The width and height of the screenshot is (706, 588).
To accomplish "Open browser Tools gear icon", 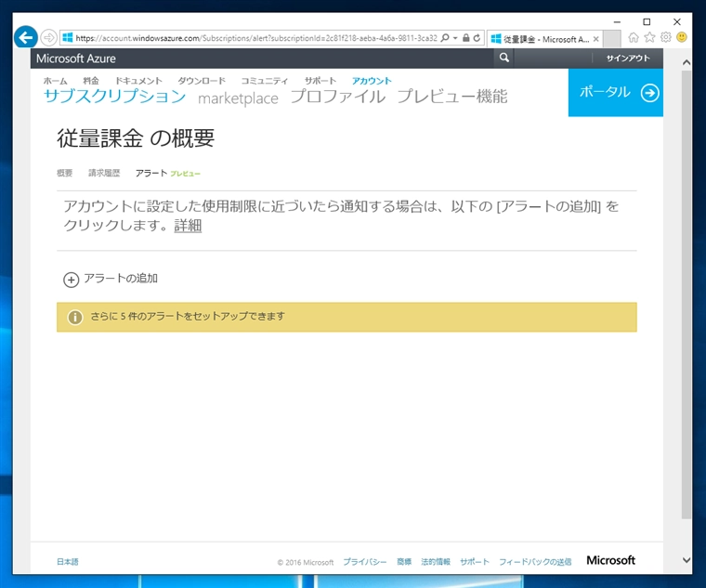I will point(665,37).
